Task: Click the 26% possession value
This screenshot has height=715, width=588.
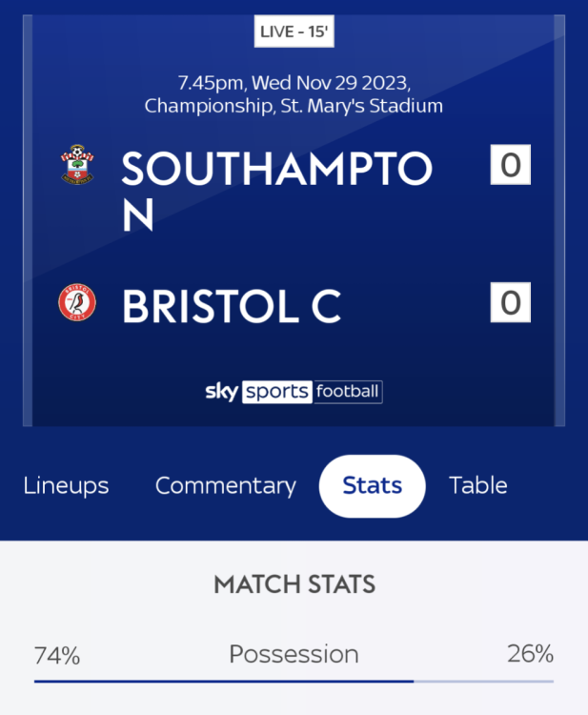Action: coord(530,654)
